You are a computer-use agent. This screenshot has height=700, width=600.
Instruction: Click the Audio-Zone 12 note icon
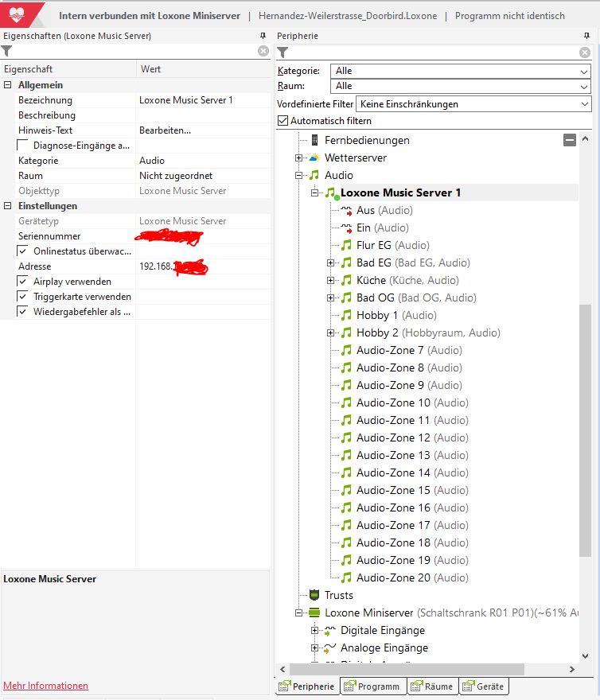[x=346, y=437]
